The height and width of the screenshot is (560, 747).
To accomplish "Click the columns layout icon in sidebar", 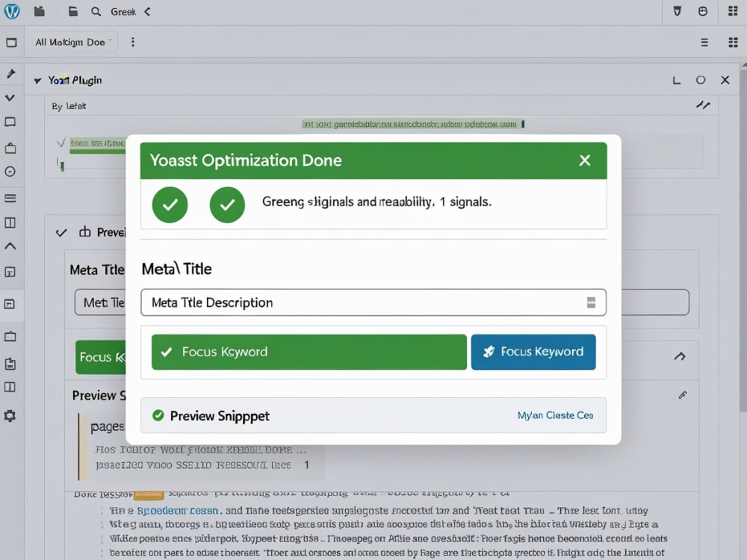I will click(10, 223).
